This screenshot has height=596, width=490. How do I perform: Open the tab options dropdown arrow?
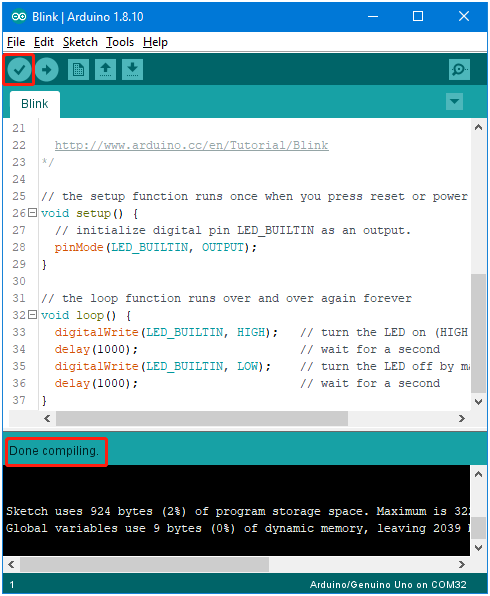[x=454, y=101]
